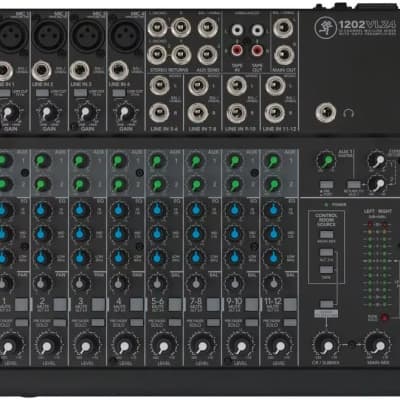Click the headphone symbol beside the phones jack
The width and height of the screenshot is (400, 400).
coord(348,114)
